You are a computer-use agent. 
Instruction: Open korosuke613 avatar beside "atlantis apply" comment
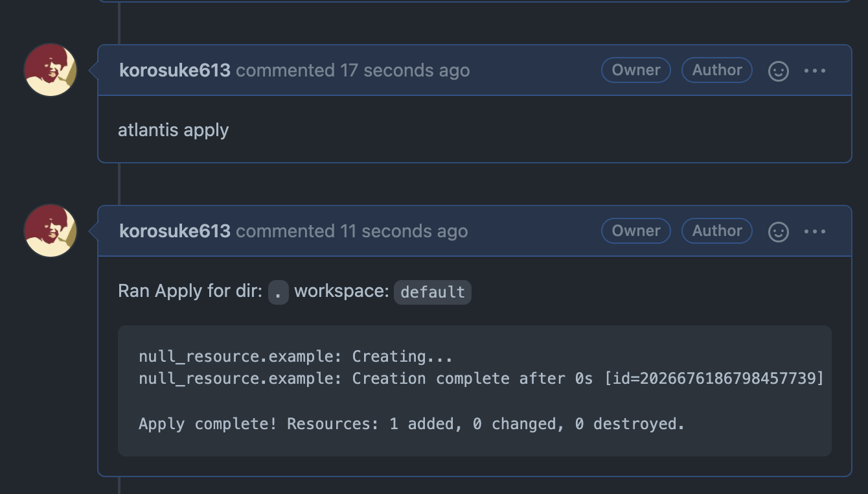(x=51, y=70)
